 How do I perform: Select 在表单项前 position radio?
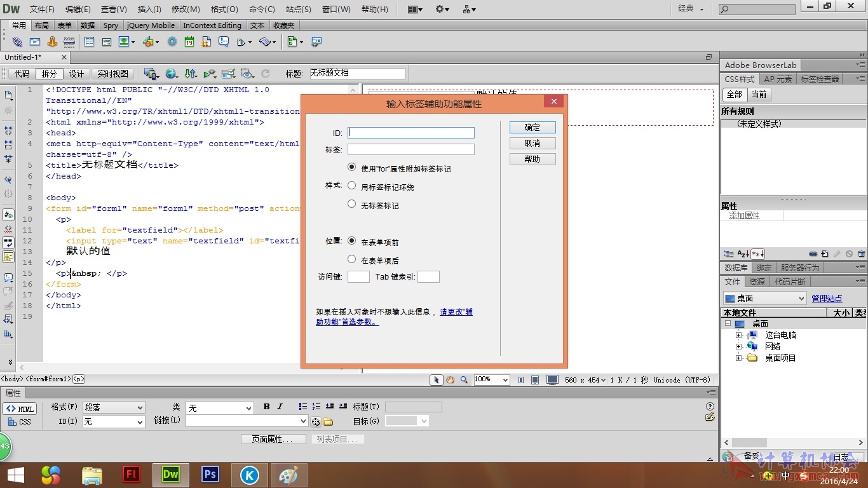click(351, 241)
